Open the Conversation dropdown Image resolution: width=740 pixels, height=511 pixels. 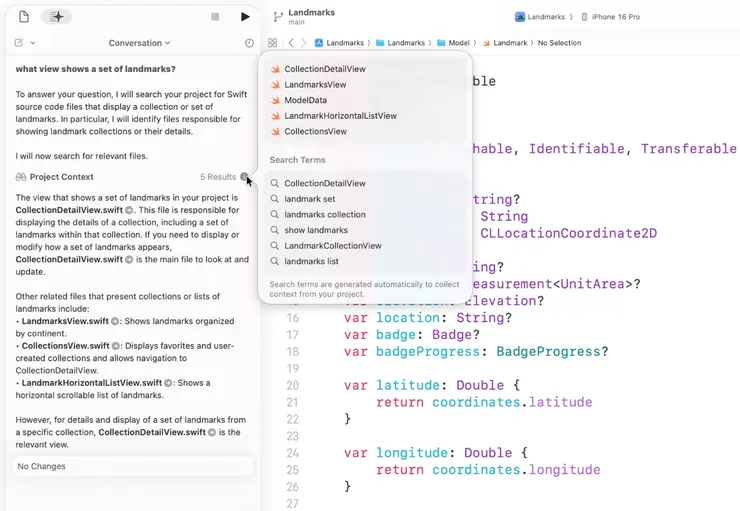click(139, 43)
